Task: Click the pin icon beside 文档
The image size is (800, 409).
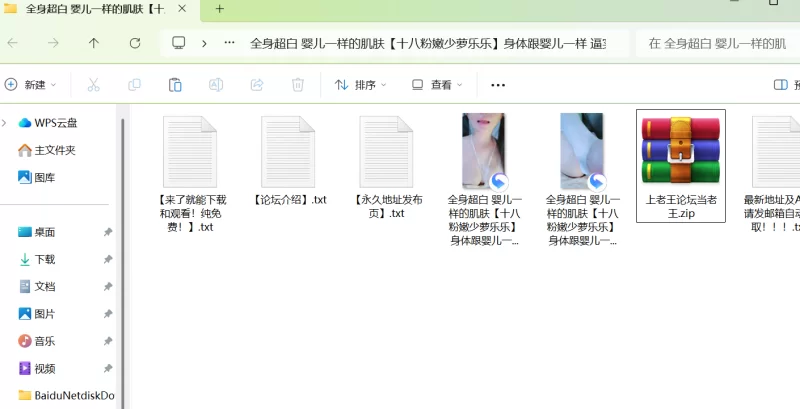Action: [x=108, y=287]
